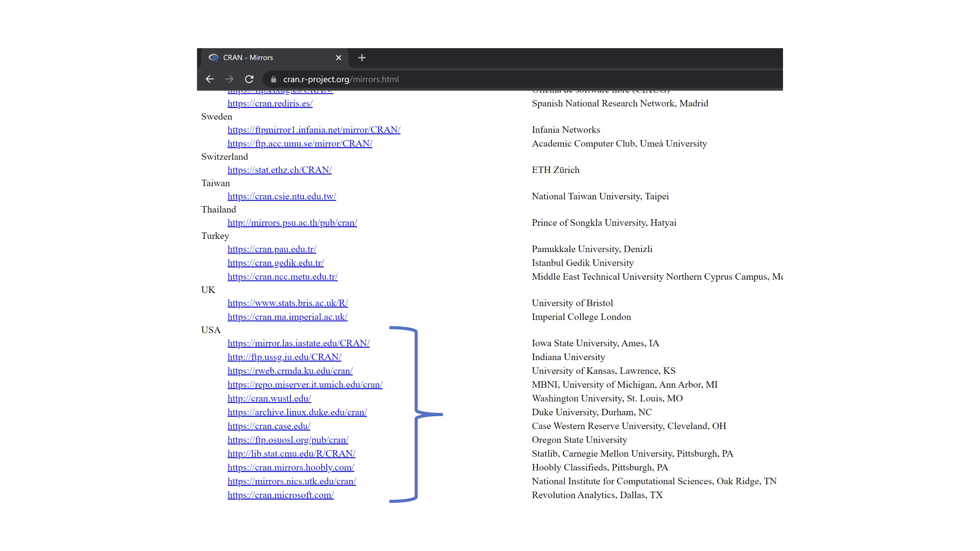Follow the cran.case.edu mirror link
This screenshot has width=980, height=551.
pyautogui.click(x=269, y=426)
